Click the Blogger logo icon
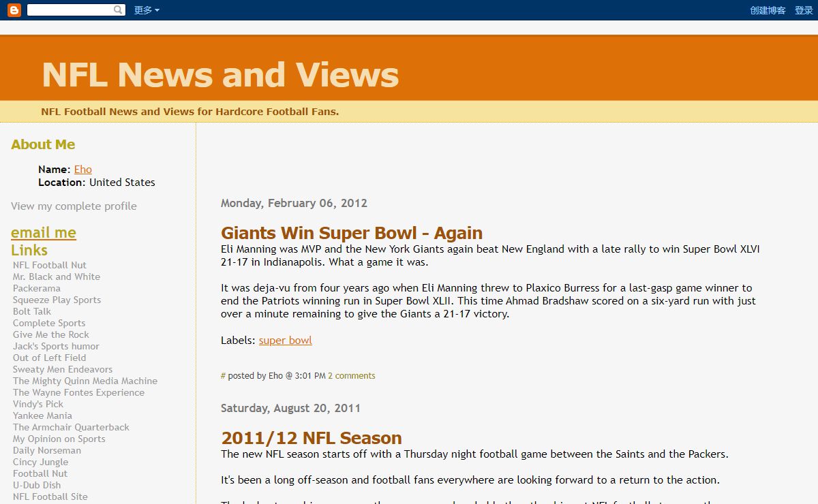818x504 pixels. (x=14, y=10)
